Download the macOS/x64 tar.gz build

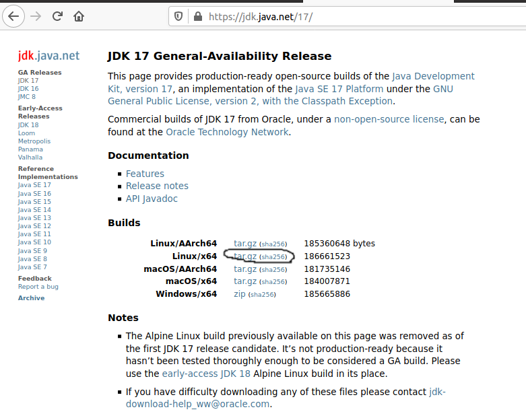click(x=245, y=281)
